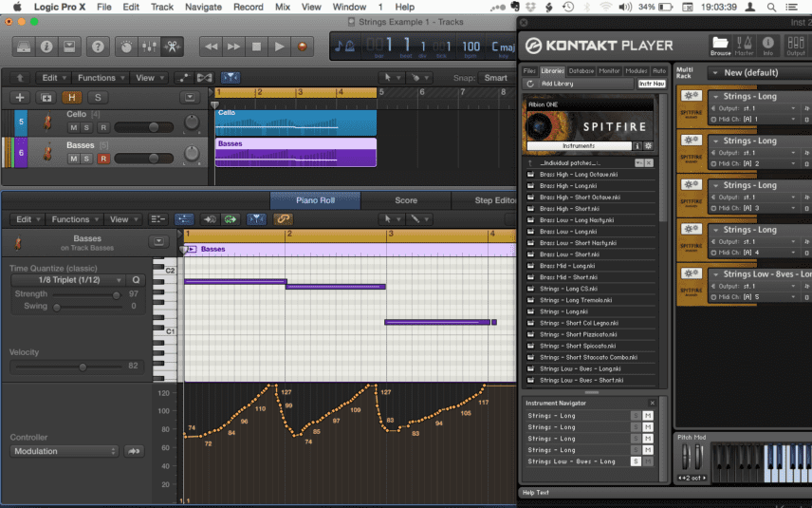Click the Kontakt Info icon

[x=768, y=46]
